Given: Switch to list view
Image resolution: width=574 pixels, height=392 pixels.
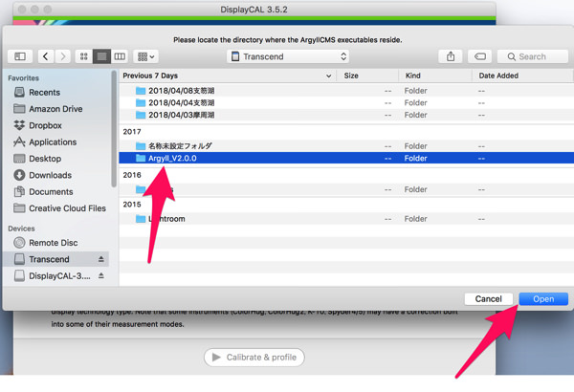Looking at the screenshot, I should (x=102, y=57).
